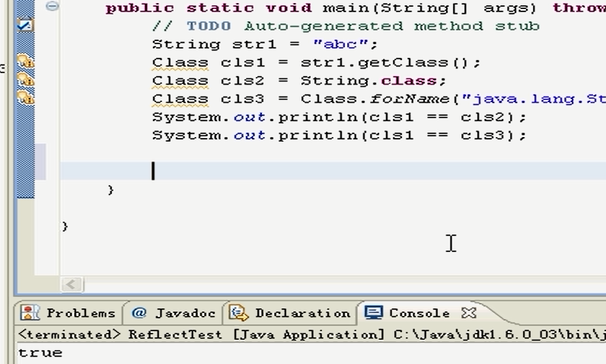Click the Javadoc @ icon

(x=139, y=313)
